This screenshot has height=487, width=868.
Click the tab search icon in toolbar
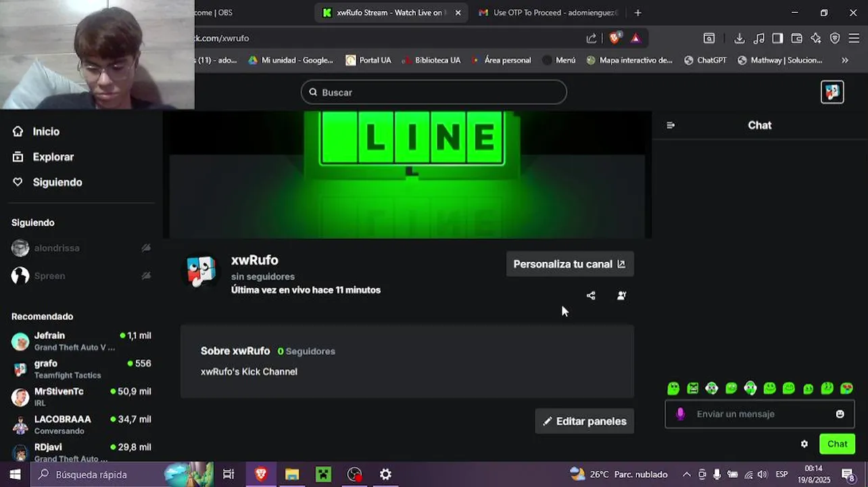(x=709, y=39)
